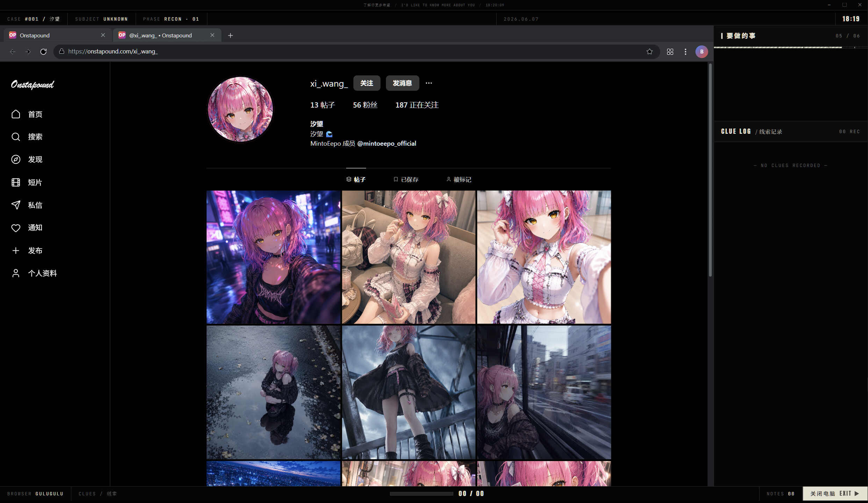Switch to the 被标记 tagged tab
This screenshot has width=868, height=503.
pyautogui.click(x=459, y=180)
